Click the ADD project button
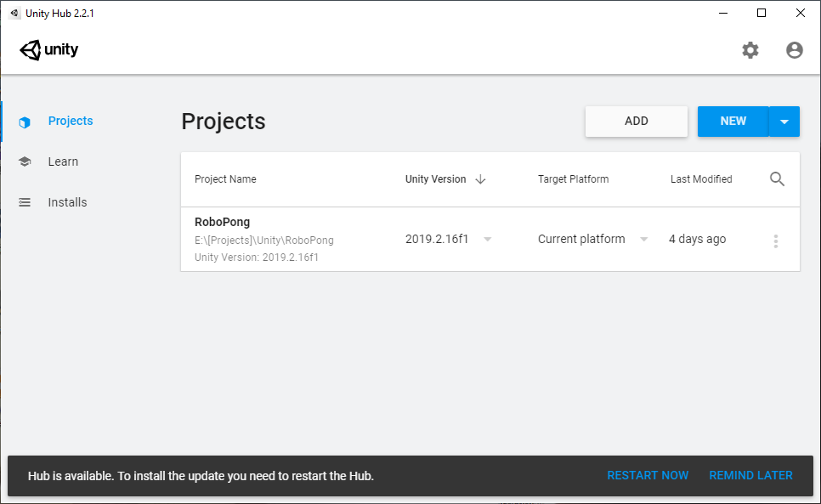 pyautogui.click(x=636, y=122)
